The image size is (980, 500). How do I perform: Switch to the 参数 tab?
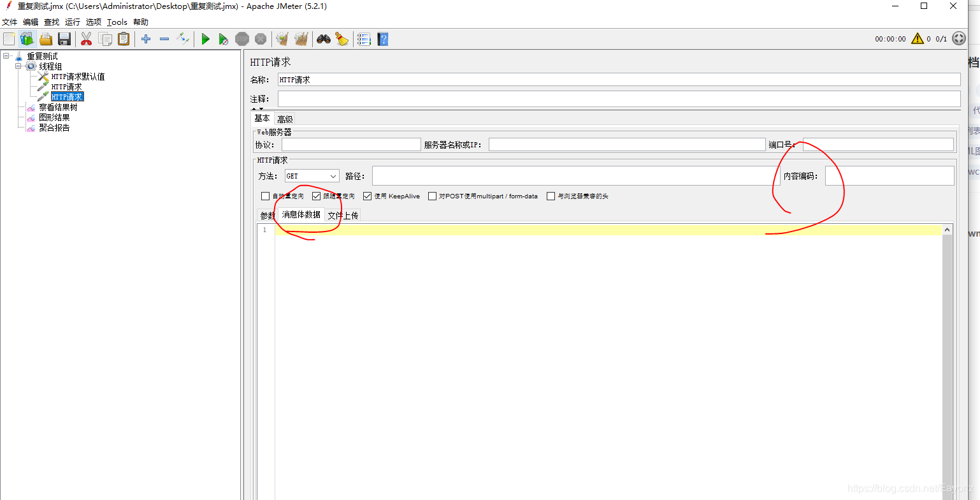pyautogui.click(x=267, y=216)
